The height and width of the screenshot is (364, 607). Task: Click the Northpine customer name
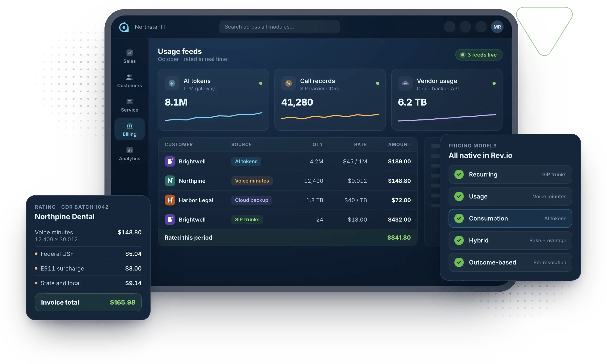click(192, 181)
